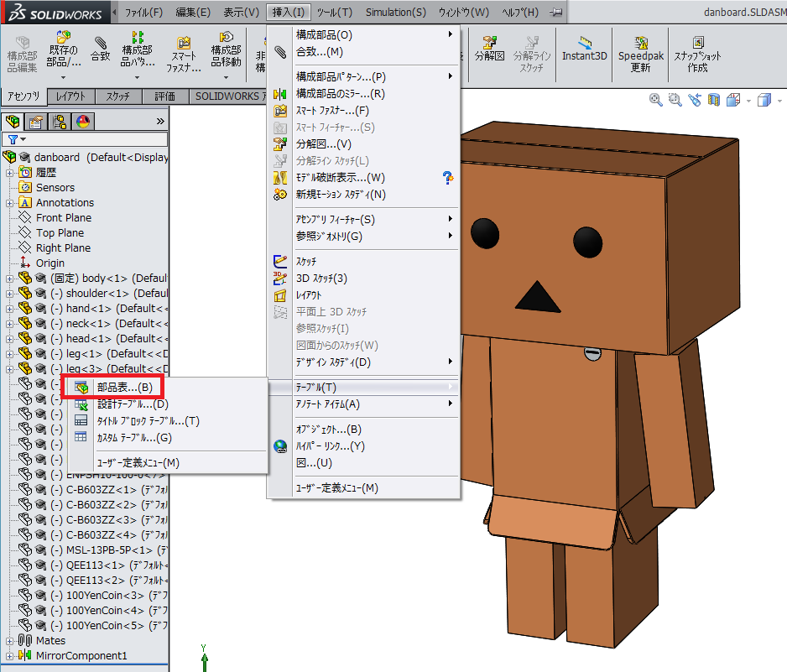787x672 pixels.
Task: Click the 構成部品パターン toolbar icon
Action: (x=137, y=49)
